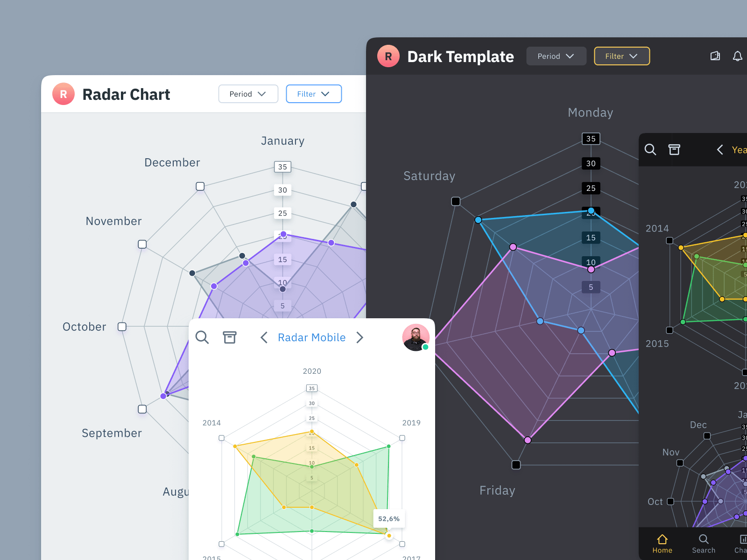The width and height of the screenshot is (747, 560).
Task: Toggle the October axis endpoint marker
Action: tap(122, 327)
